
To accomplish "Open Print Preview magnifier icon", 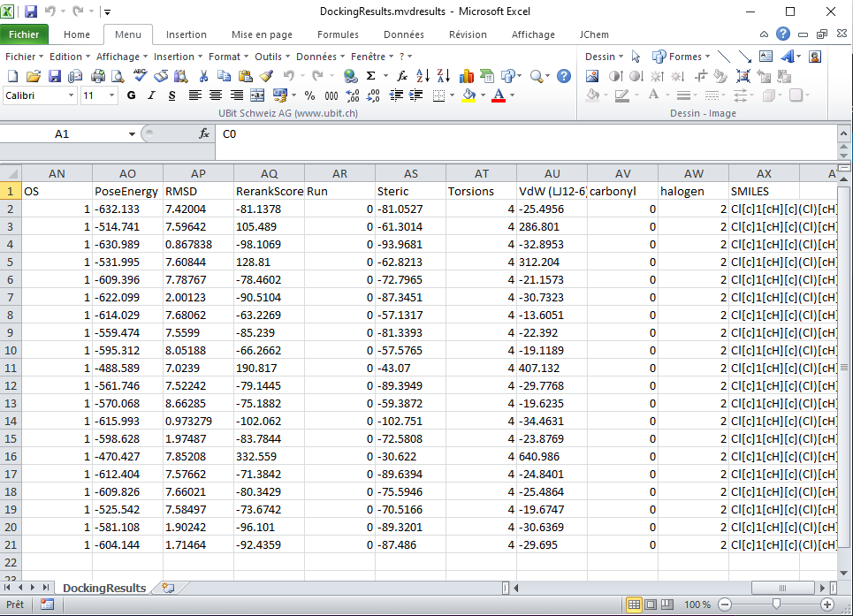I will tap(118, 77).
